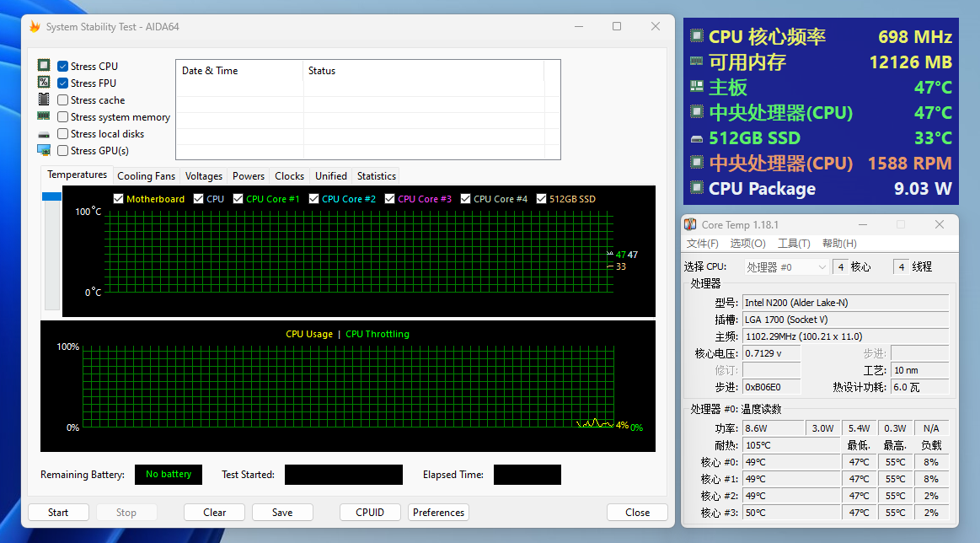Image resolution: width=980 pixels, height=543 pixels.
Task: Toggle CPU Core #1 graph checkbox
Action: pos(238,198)
